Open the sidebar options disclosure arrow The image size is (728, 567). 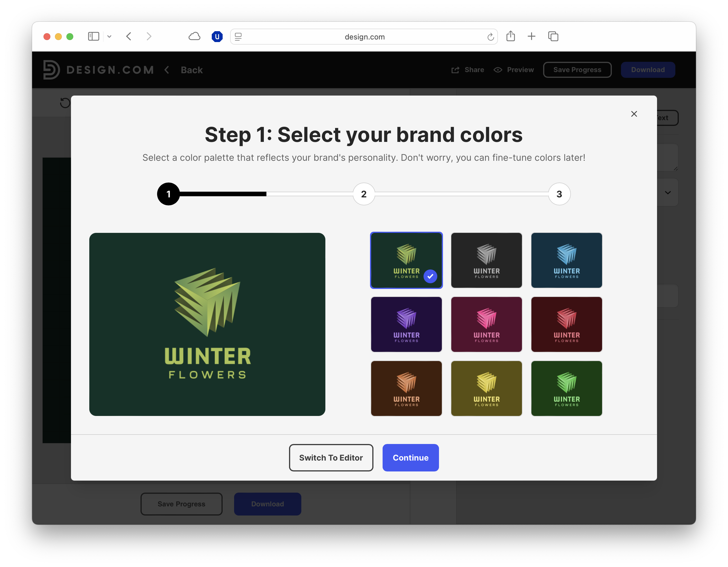110,37
